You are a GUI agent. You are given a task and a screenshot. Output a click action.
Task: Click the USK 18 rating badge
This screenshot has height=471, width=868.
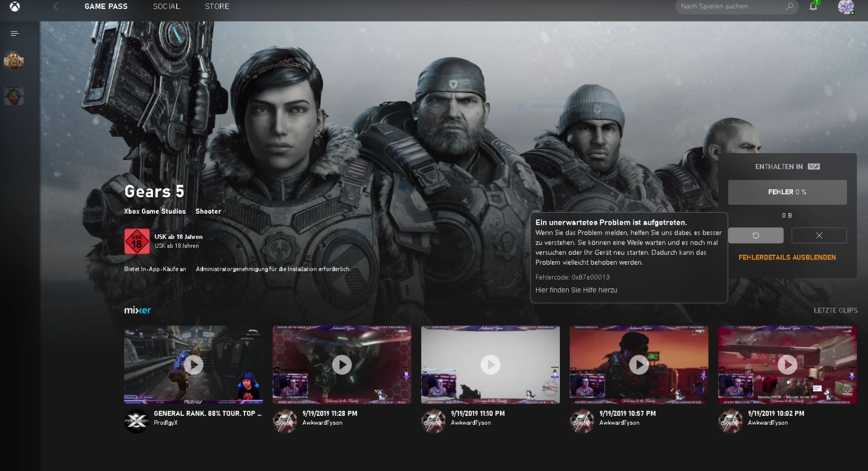(137, 241)
